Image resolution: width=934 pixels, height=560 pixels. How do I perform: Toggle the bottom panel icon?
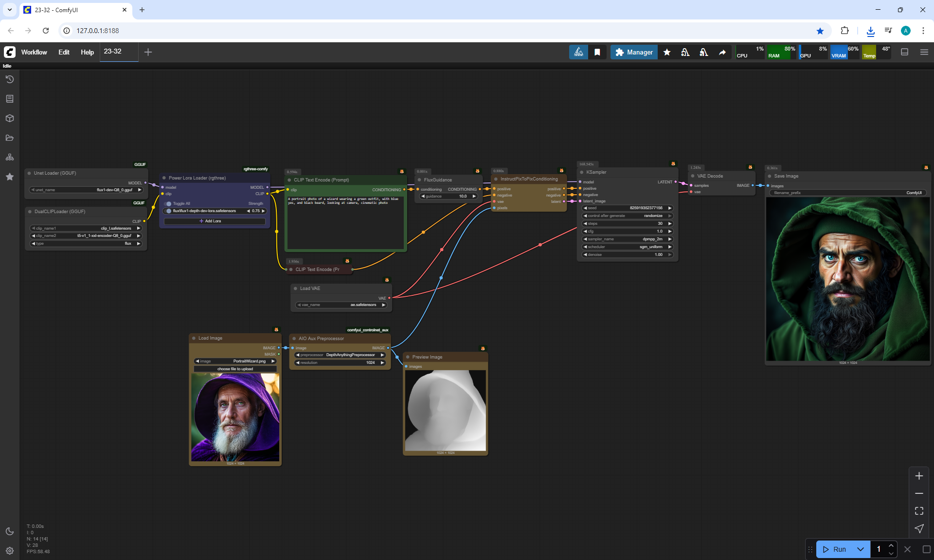[x=904, y=52]
